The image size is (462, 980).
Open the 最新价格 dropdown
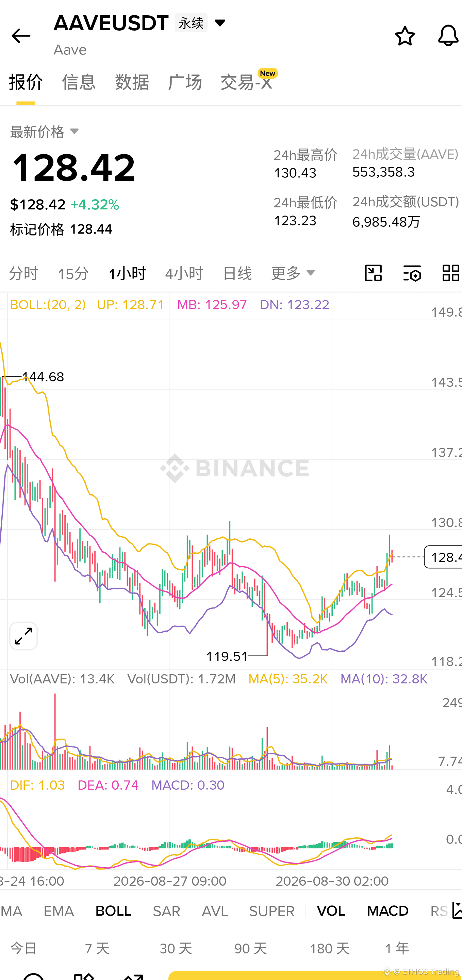[x=45, y=132]
